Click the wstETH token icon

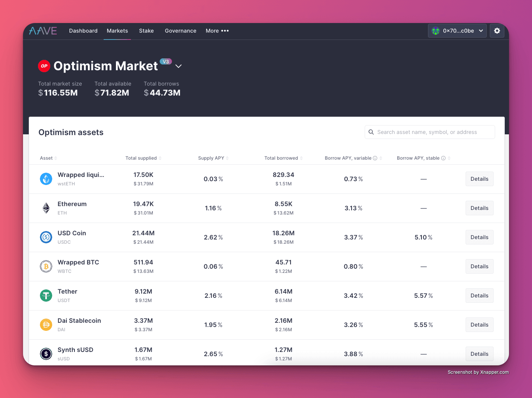pos(46,179)
